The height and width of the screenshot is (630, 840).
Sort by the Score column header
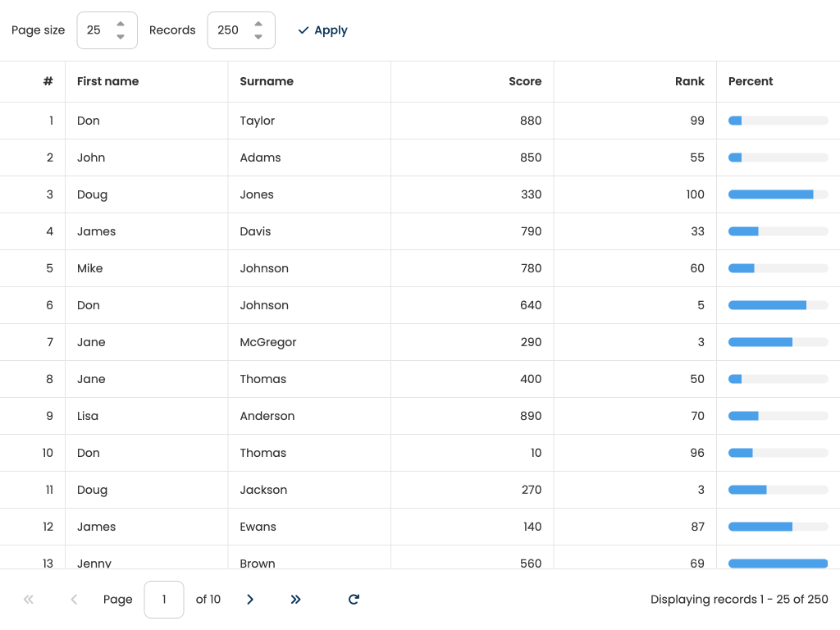pos(524,81)
